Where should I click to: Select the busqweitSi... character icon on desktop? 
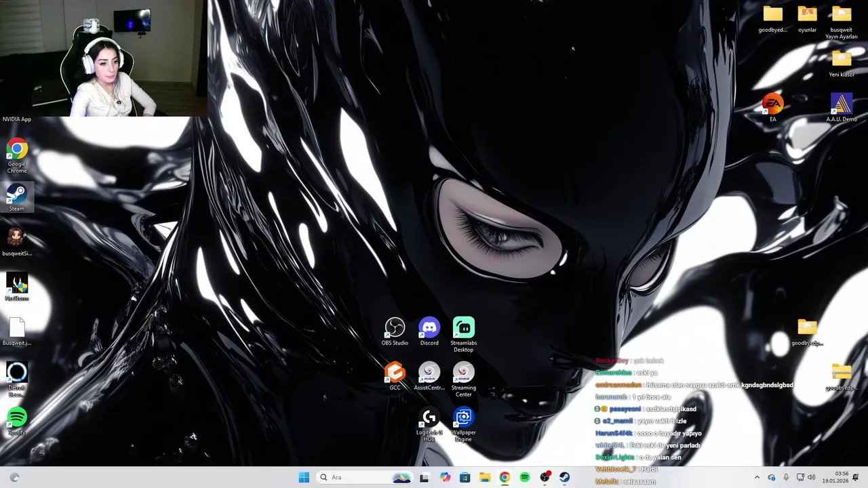(x=17, y=242)
